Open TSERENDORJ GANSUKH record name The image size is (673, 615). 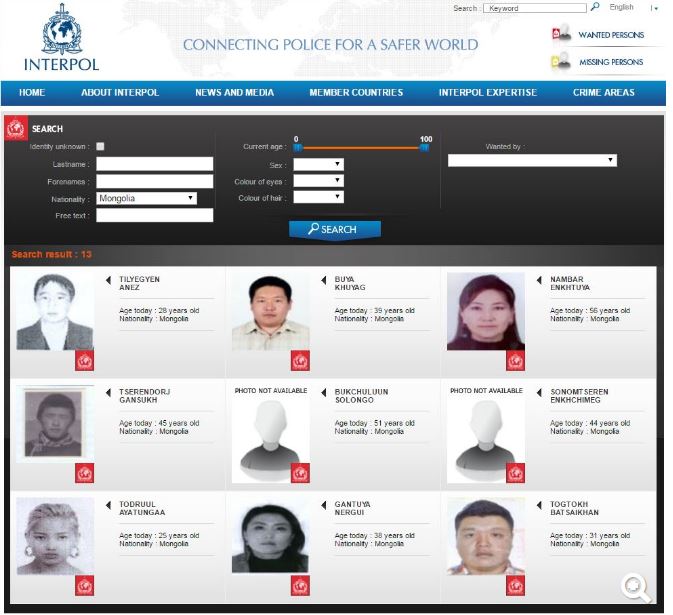pos(145,396)
